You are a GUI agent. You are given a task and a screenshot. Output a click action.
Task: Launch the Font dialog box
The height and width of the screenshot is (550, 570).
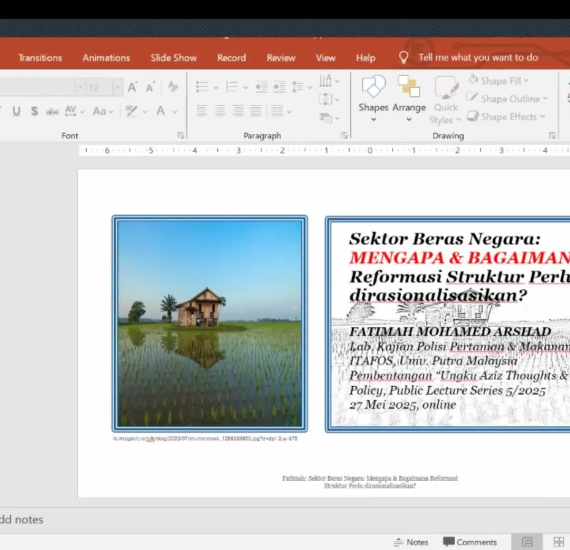[x=181, y=136]
